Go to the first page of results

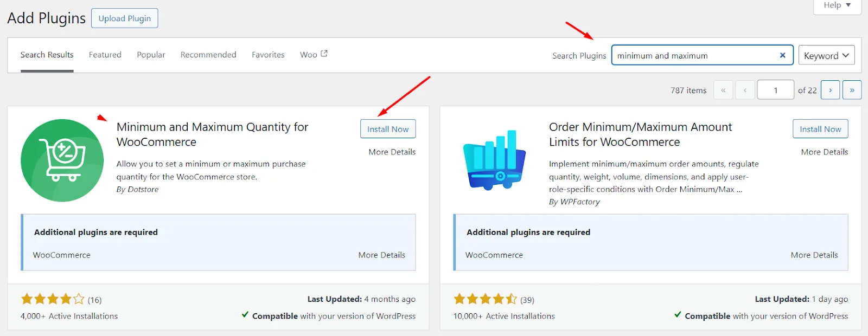coord(723,90)
